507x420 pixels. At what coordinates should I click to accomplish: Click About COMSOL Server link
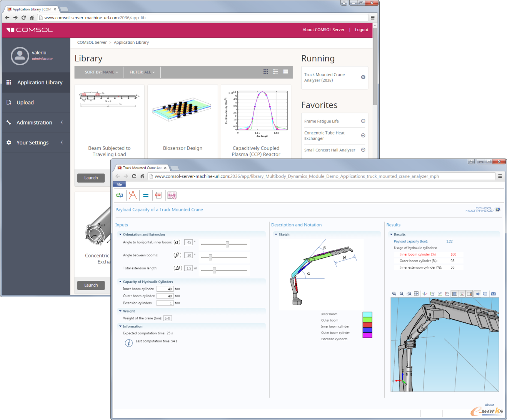pos(323,30)
